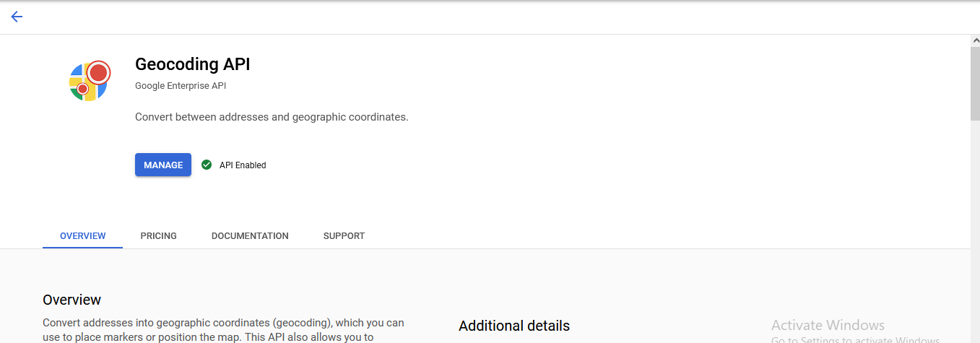Click the API Enabled status text
Screen dimensions: 980x343
[x=243, y=165]
